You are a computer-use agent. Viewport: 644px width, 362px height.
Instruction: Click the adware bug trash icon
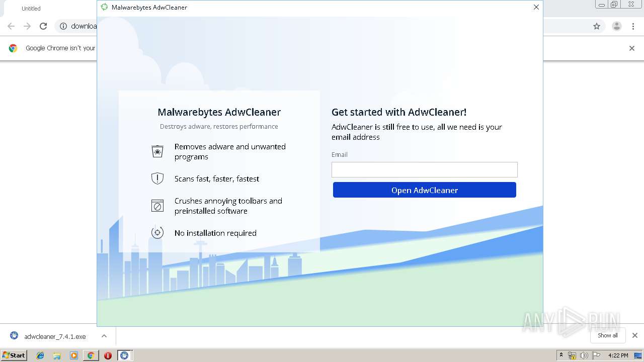157,151
